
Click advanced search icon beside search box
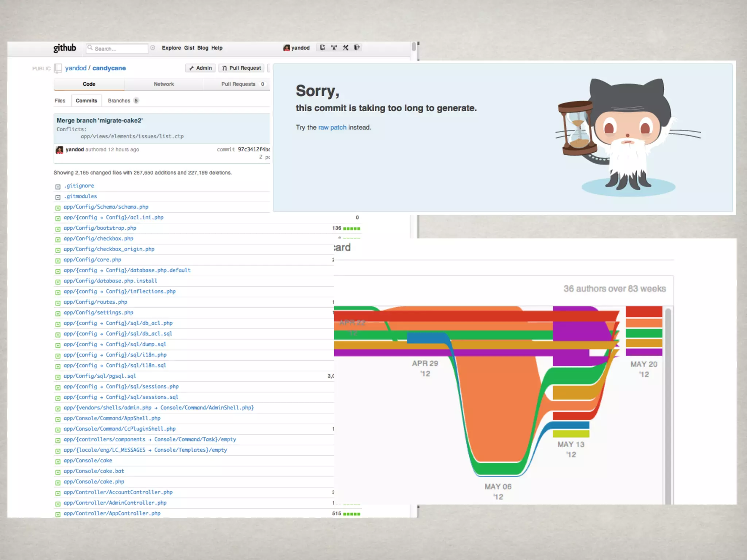click(x=153, y=48)
